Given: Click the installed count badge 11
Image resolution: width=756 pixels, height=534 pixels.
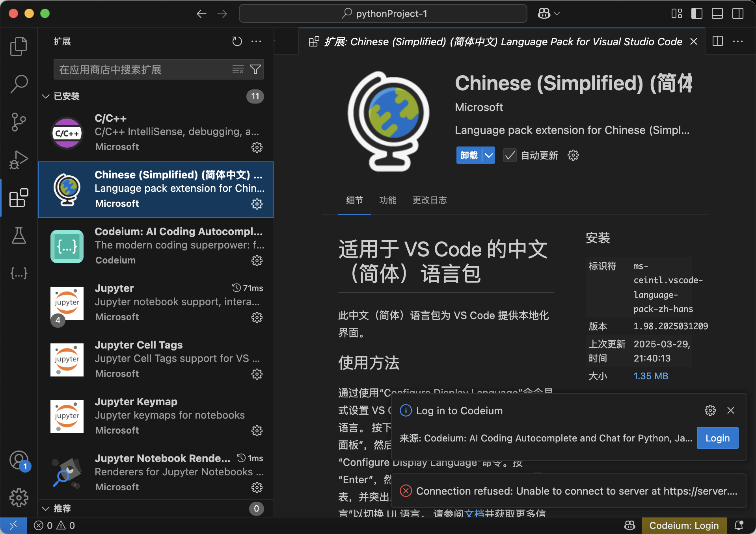Looking at the screenshot, I should [x=255, y=96].
